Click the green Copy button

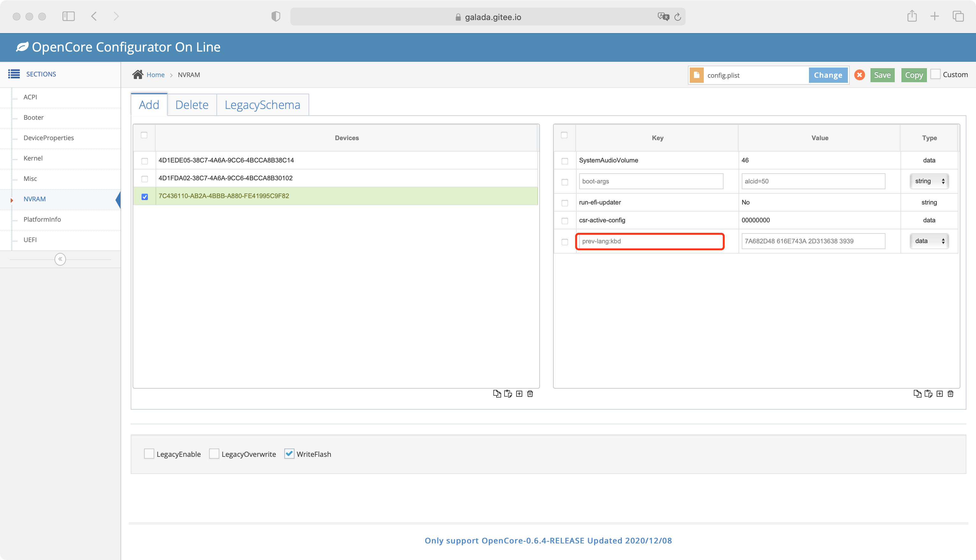coord(914,75)
